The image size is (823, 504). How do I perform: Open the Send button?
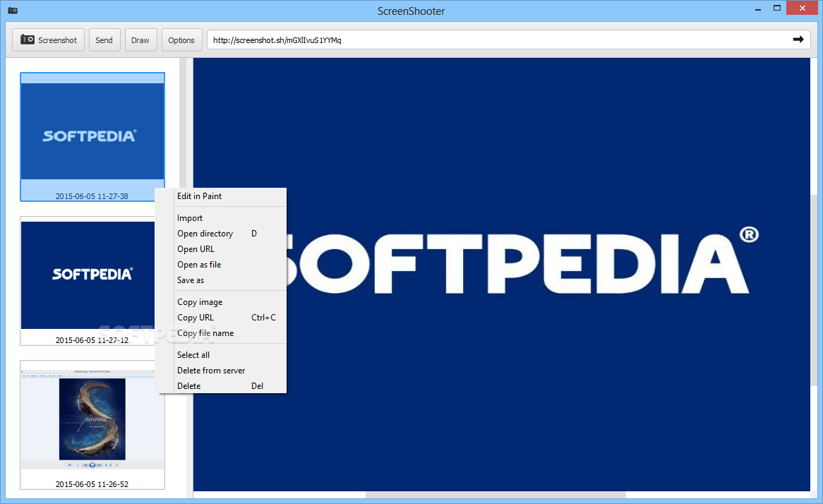point(104,40)
